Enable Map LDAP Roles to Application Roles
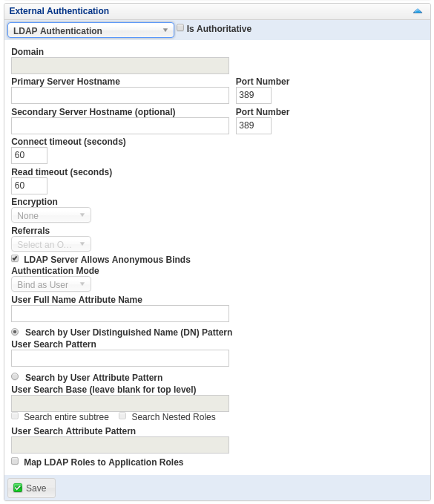 pos(15,461)
